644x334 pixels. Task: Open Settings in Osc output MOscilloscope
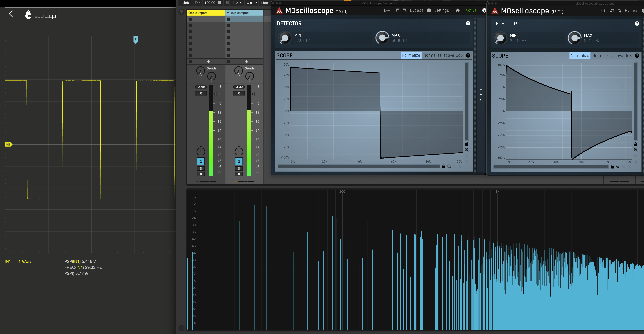point(441,10)
